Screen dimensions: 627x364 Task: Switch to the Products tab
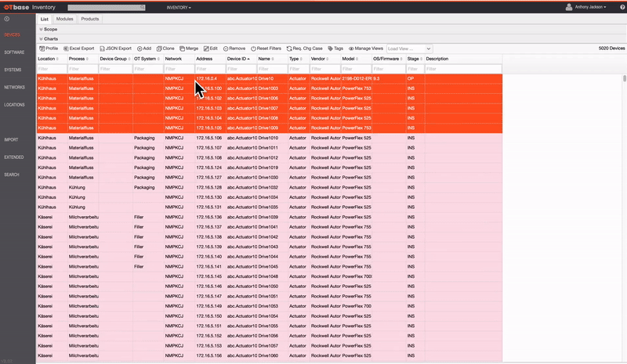point(89,19)
